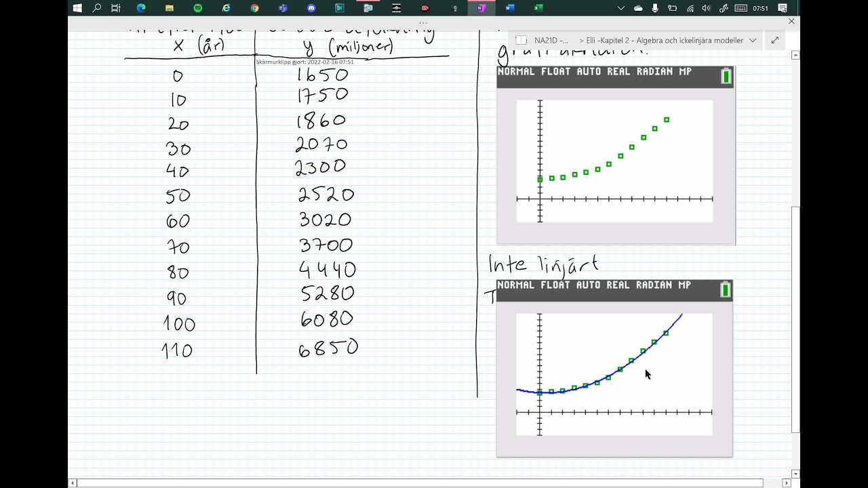Open Wi-Fi network settings in tray
The image size is (868, 488).
(690, 8)
